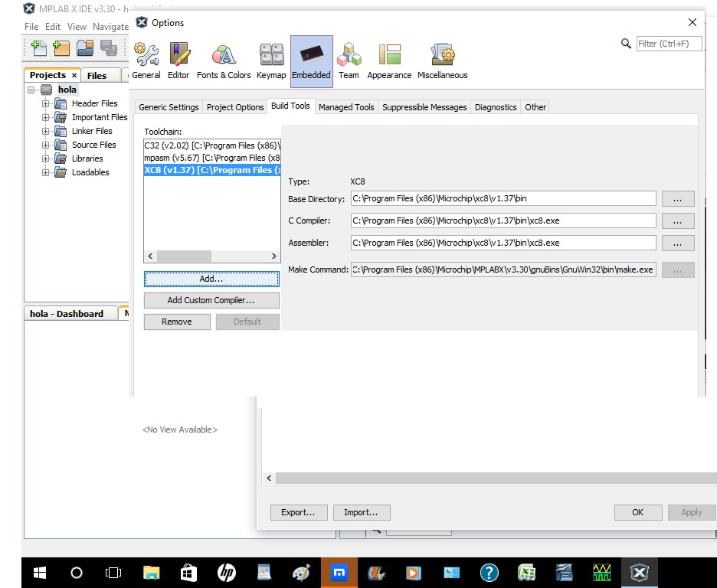Open the oscilloscope waveform app on taskbar
The image size is (717, 588).
[x=602, y=573]
